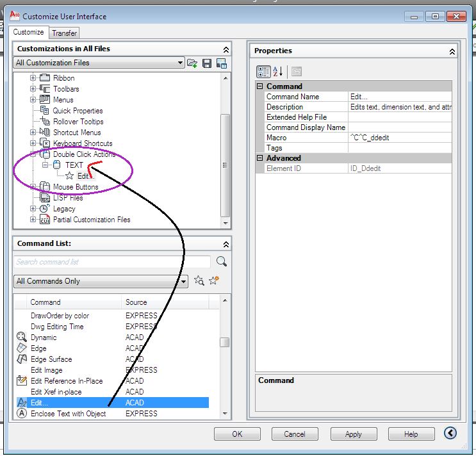The width and height of the screenshot is (476, 456).
Task: Click the Edit Reference In-Place command icon
Action: tap(22, 380)
